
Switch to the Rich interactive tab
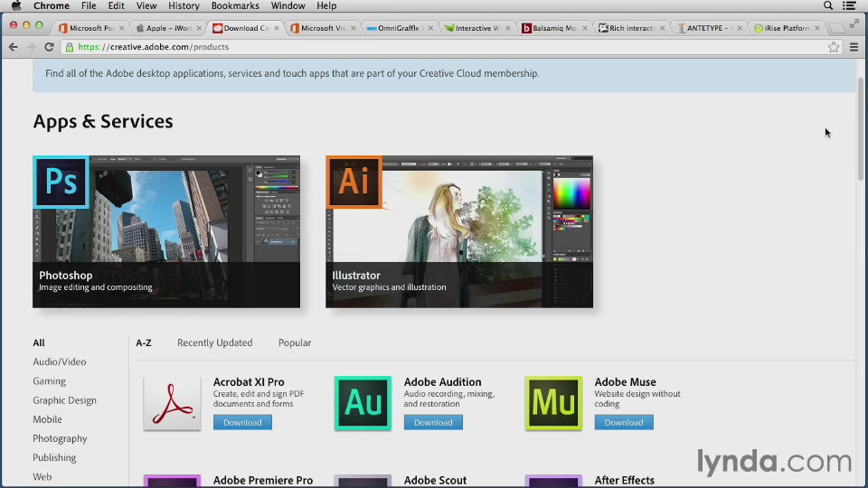(632, 28)
